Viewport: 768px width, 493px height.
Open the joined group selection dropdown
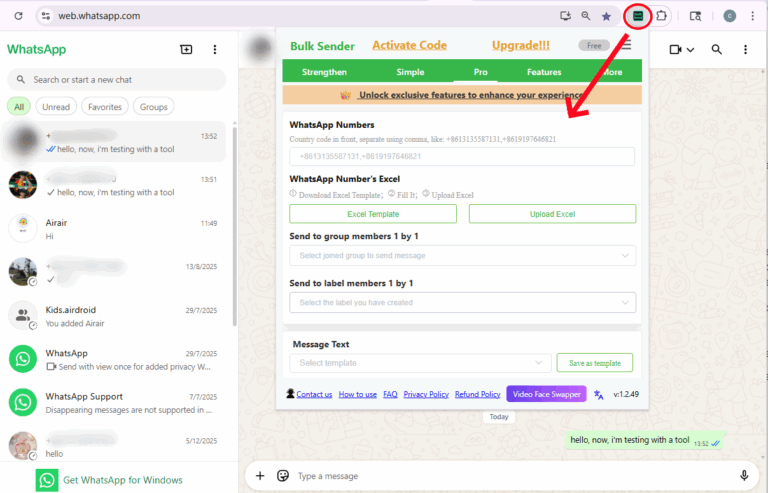[x=462, y=256]
